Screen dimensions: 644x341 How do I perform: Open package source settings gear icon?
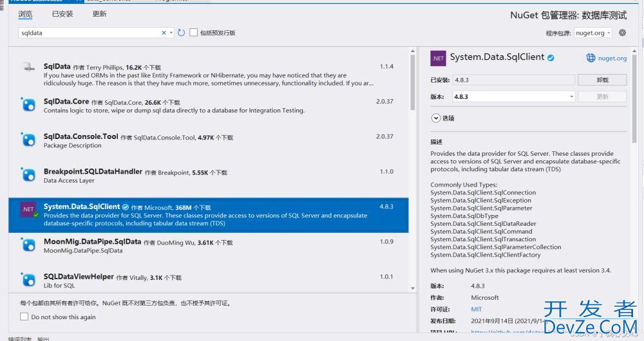coord(622,32)
